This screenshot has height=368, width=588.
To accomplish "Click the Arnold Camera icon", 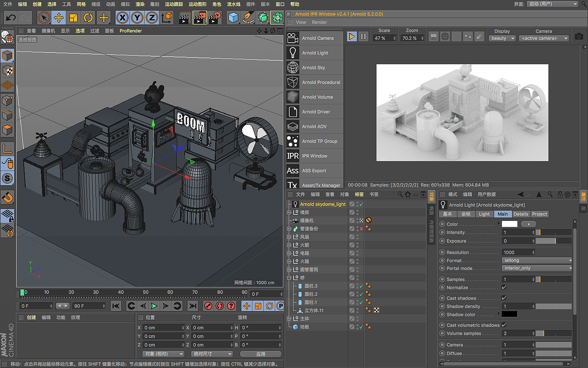I will (293, 38).
